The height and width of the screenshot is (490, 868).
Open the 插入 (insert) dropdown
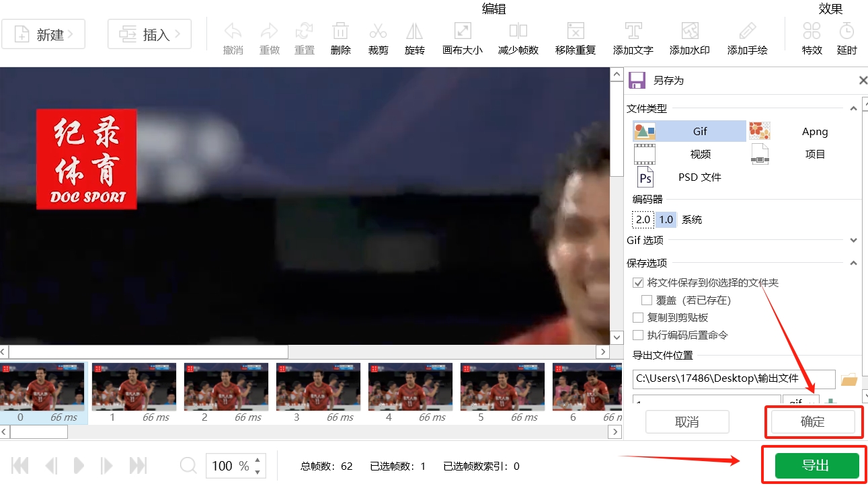pyautogui.click(x=149, y=34)
